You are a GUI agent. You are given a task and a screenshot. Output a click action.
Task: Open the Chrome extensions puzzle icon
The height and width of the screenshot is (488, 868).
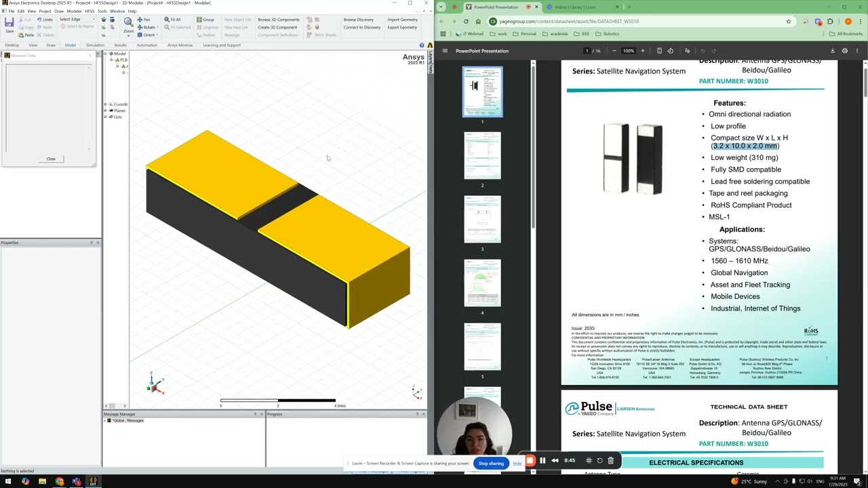click(830, 21)
